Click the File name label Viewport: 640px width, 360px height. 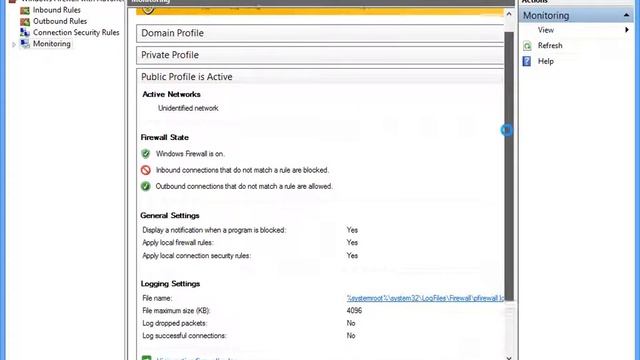[157, 298]
